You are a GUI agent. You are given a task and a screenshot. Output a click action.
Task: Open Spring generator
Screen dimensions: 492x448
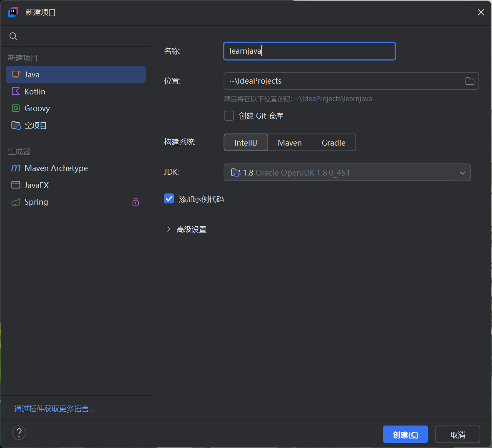(x=76, y=202)
